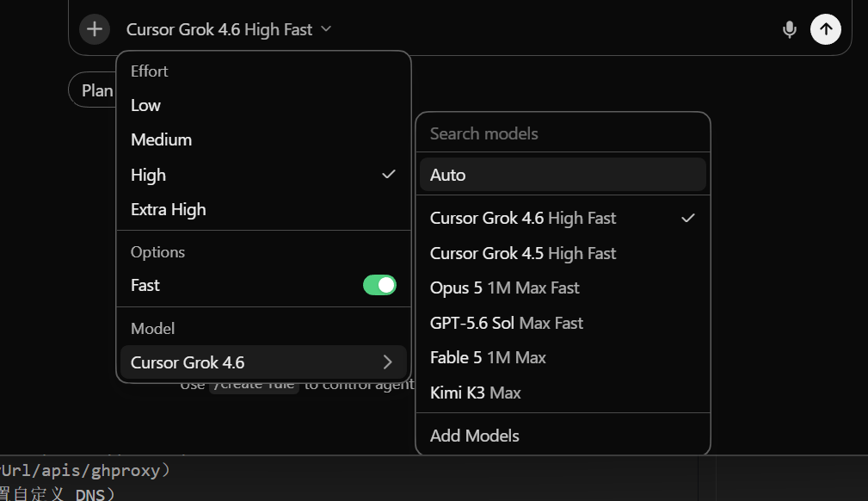Toggle the Fast option switch
868x501 pixels.
[379, 285]
